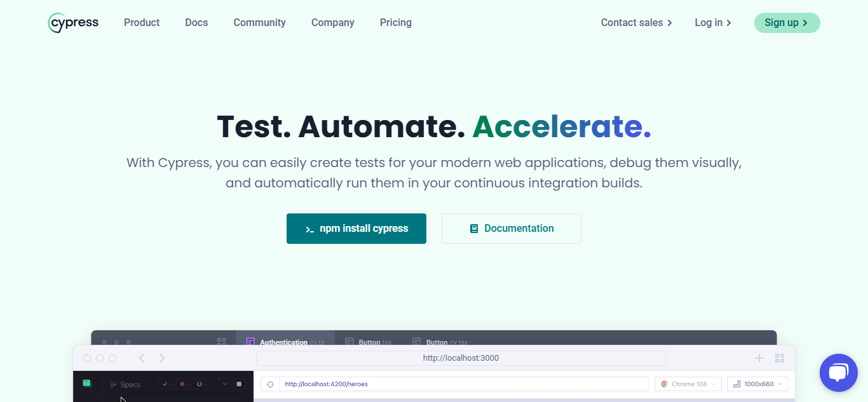
Task: Select the Authentication.cy.ts tab
Action: 285,342
